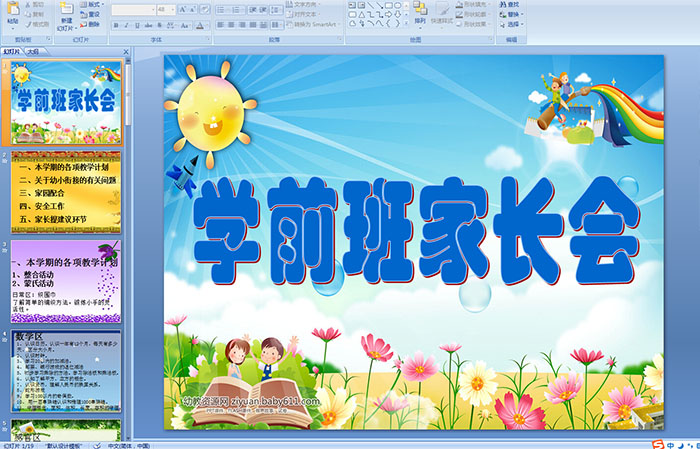Align text right
700x449 pixels.
point(242,25)
